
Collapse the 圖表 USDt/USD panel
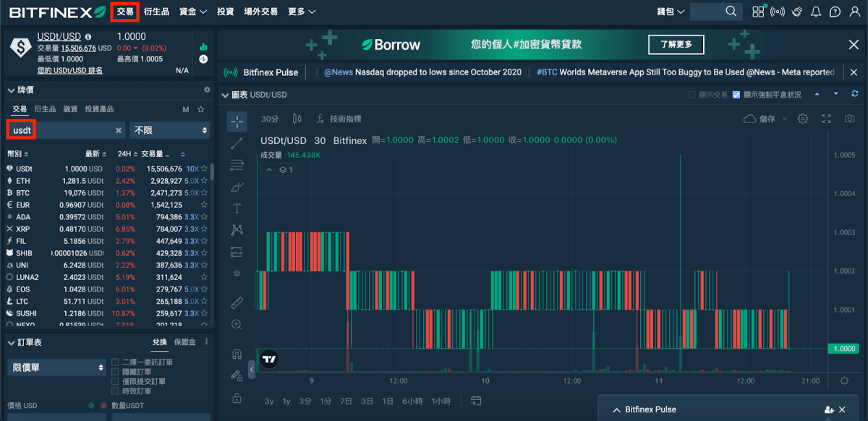(x=225, y=95)
